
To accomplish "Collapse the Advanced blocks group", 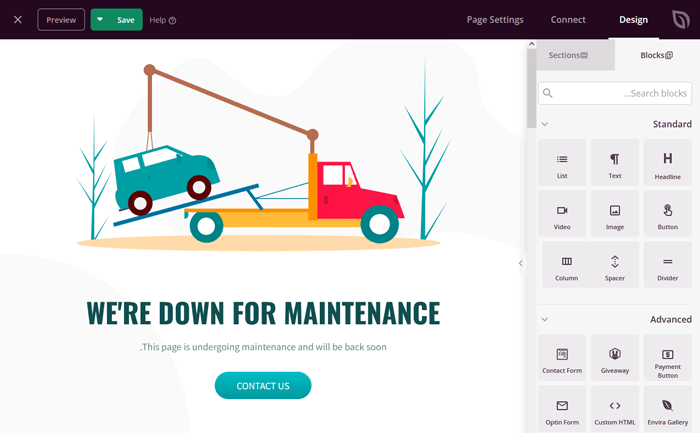I will tap(545, 320).
